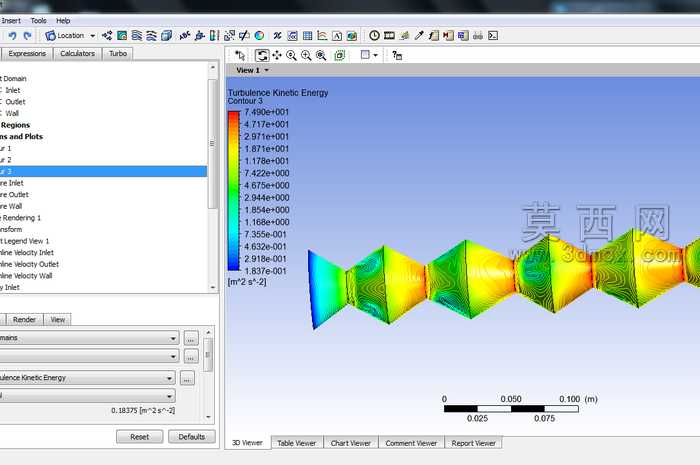700x465 pixels.
Task: Insert a Coordinate Frame
Action: pyautogui.click(x=200, y=36)
